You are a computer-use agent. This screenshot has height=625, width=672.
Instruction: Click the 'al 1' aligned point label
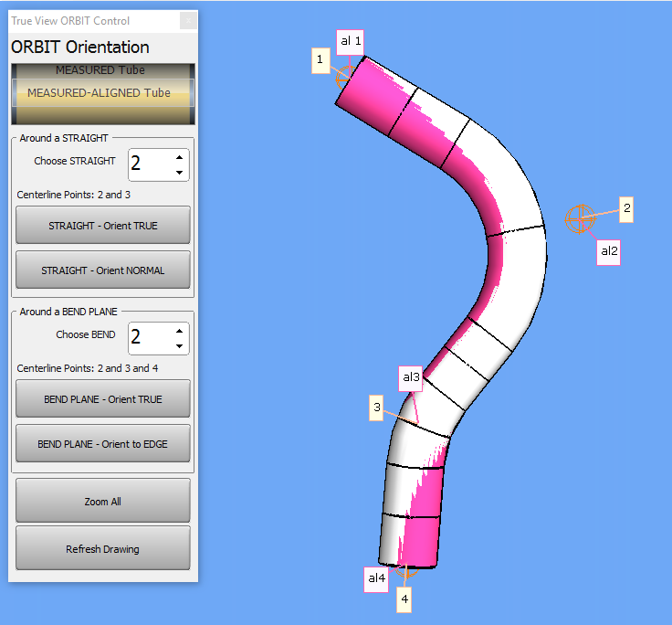point(352,41)
